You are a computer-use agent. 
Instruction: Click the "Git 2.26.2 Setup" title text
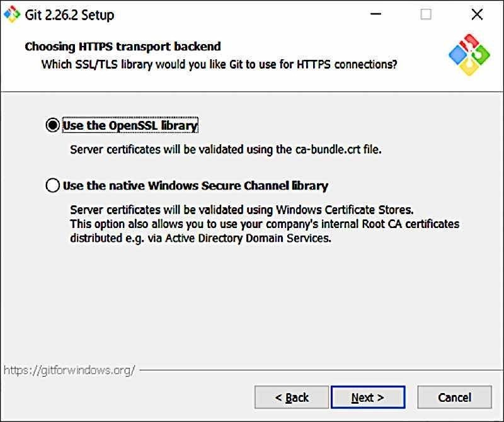point(70,14)
